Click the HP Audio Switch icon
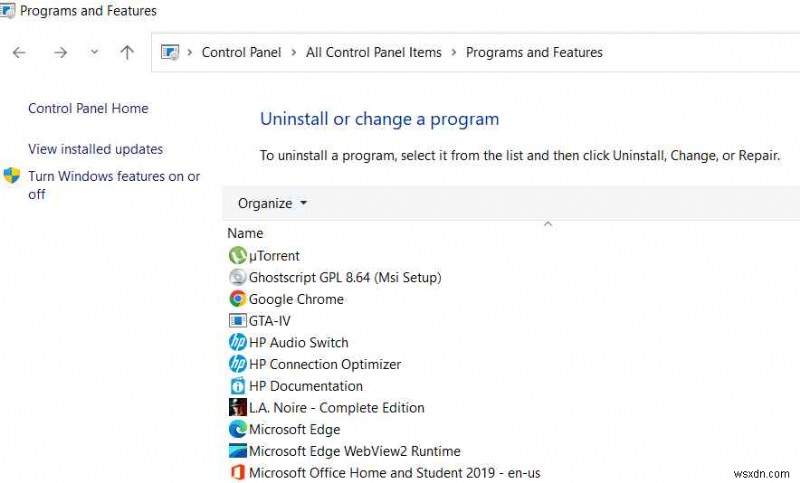 [x=238, y=342]
